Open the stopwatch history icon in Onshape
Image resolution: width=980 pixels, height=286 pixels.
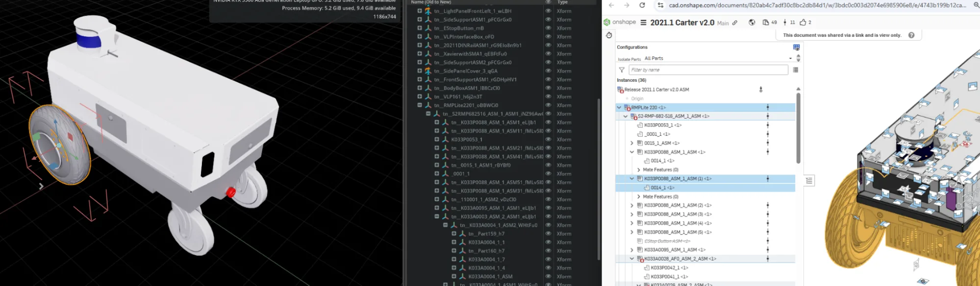609,35
